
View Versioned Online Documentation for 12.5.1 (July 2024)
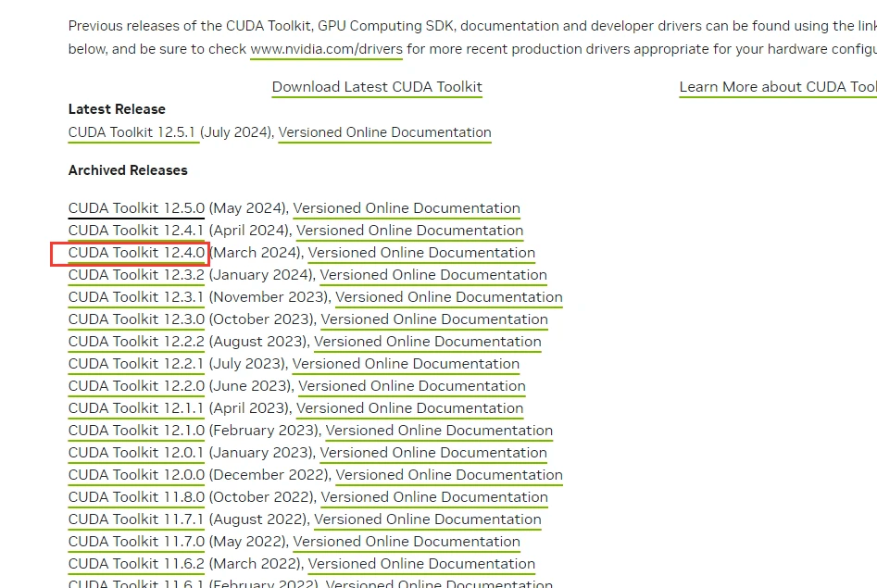385,132
